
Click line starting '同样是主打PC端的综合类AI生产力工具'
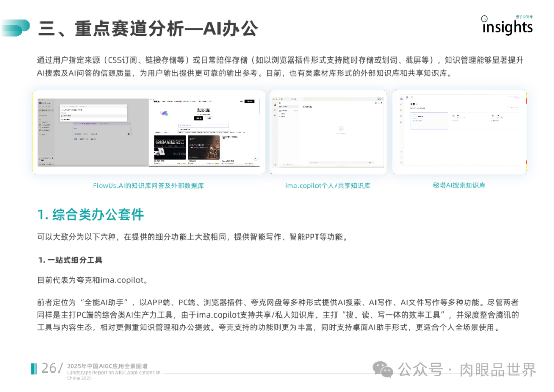[x=278, y=315]
